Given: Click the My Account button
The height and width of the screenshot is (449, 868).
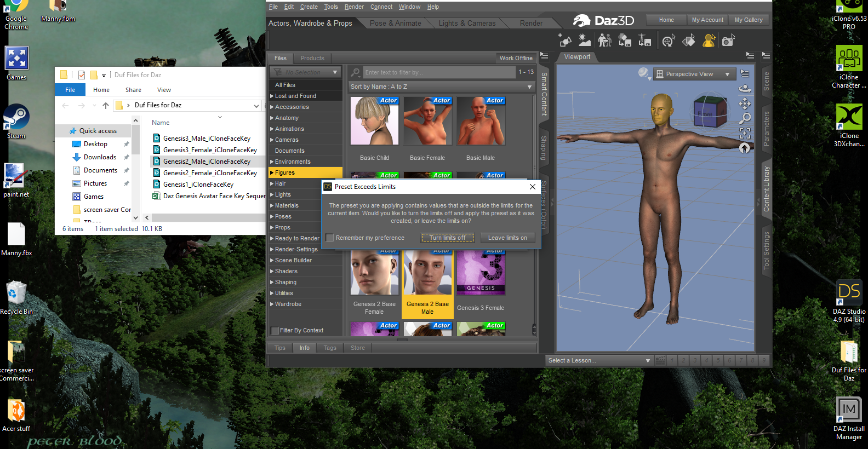Looking at the screenshot, I should coord(707,20).
